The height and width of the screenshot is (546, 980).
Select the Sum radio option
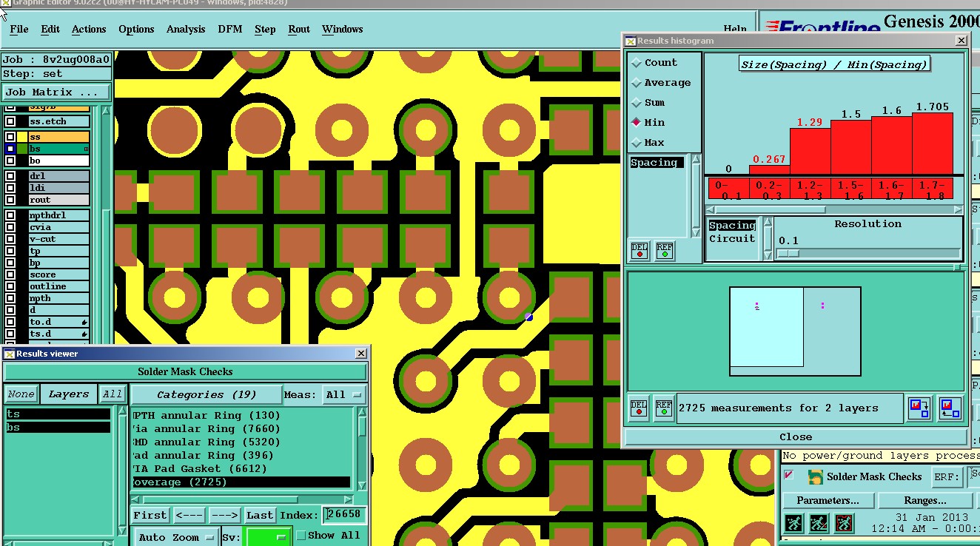coord(637,103)
